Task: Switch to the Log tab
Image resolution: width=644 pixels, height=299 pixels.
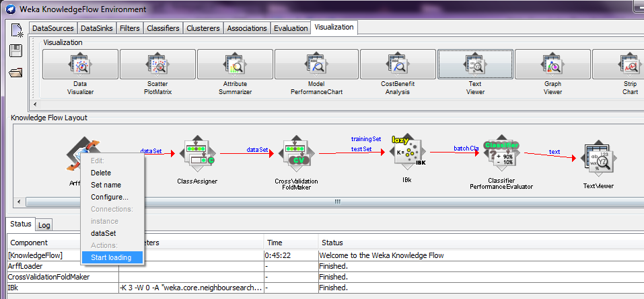Action: point(44,225)
